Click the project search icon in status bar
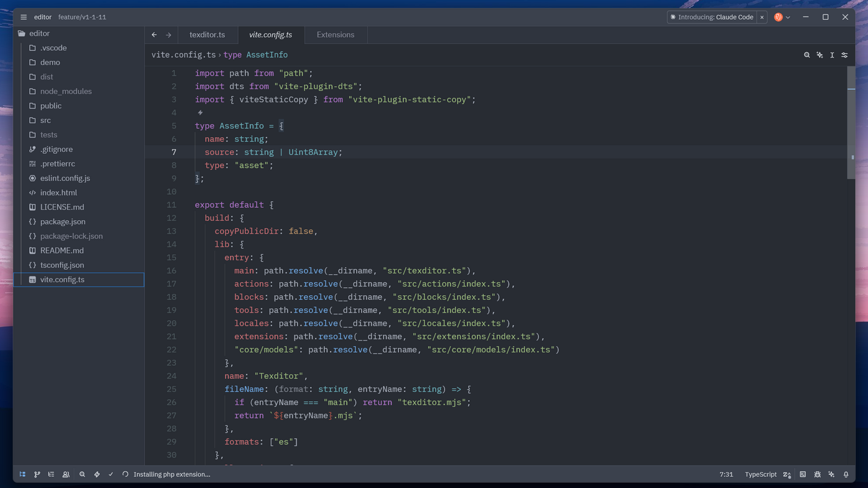The image size is (868, 488). [x=82, y=474]
